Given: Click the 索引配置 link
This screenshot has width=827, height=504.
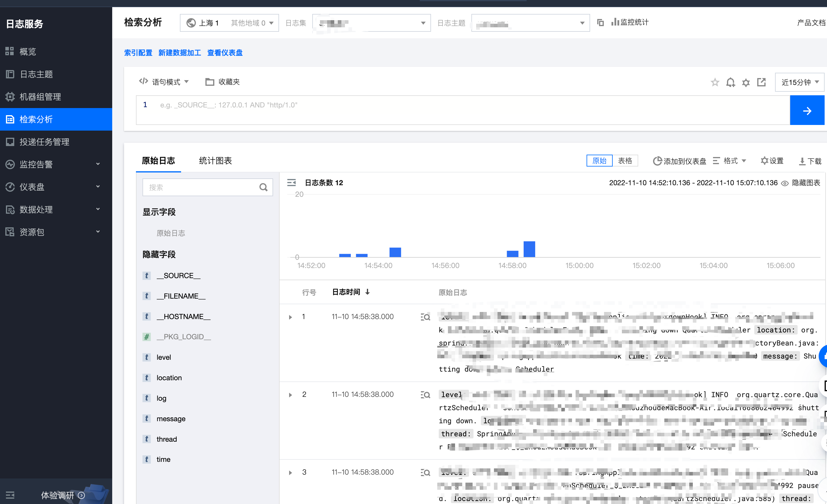Looking at the screenshot, I should tap(138, 53).
